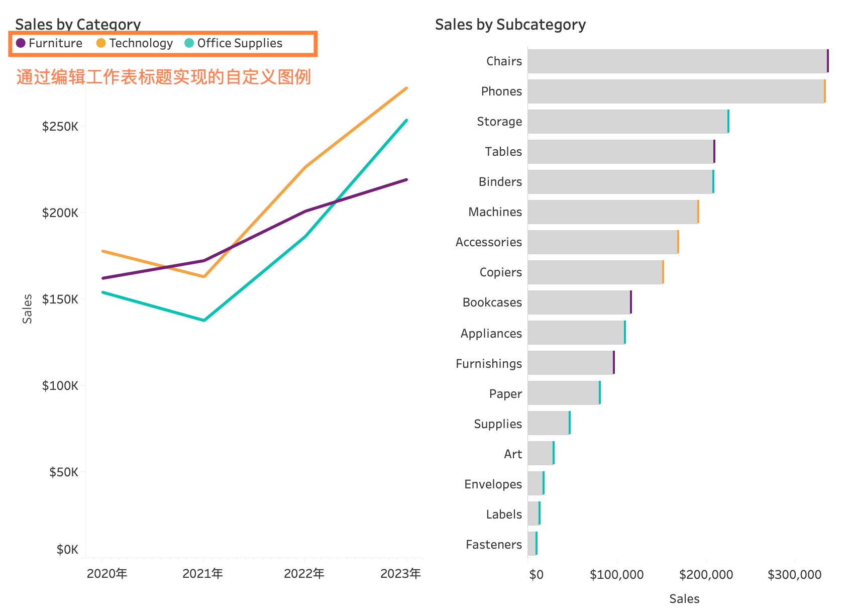Click the Chairs bar in subcategory chart

(x=677, y=61)
